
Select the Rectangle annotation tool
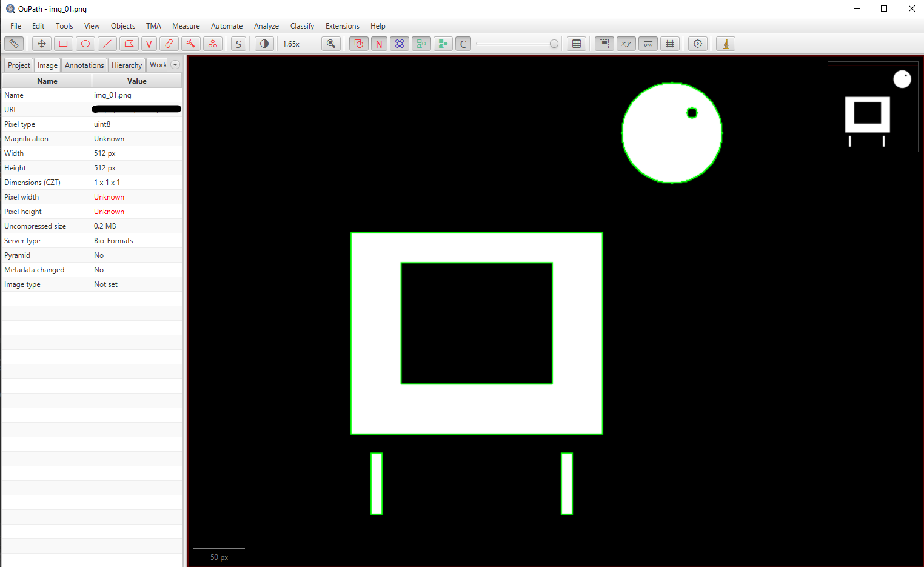[x=63, y=43]
